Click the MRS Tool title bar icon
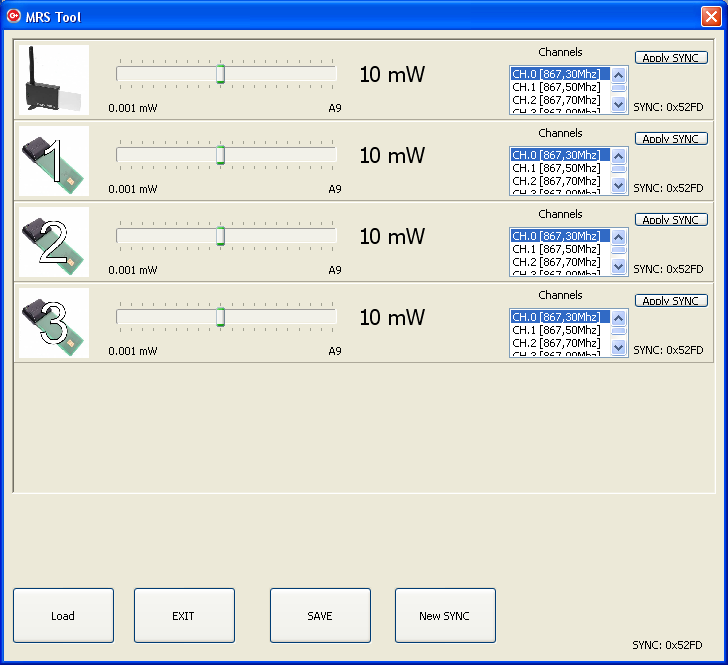 coord(14,16)
